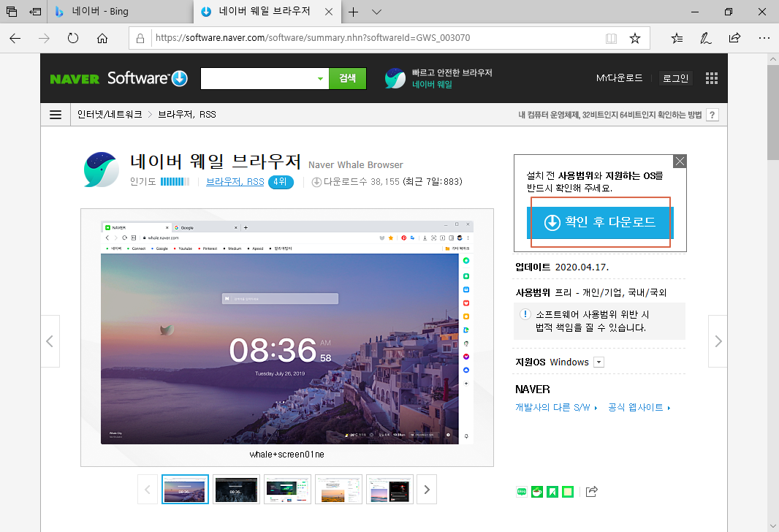779x532 pixels.
Task: Select the fourth screenshot thumbnail
Action: [338, 490]
